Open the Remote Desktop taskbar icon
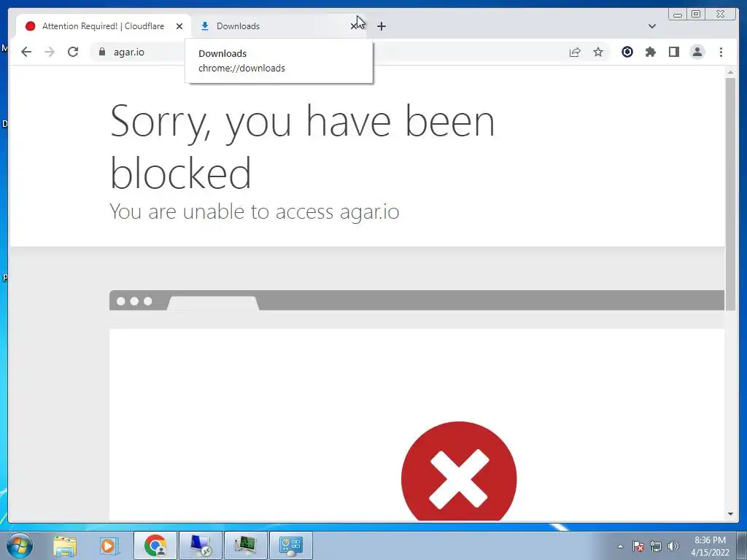The width and height of the screenshot is (747, 560). [200, 545]
